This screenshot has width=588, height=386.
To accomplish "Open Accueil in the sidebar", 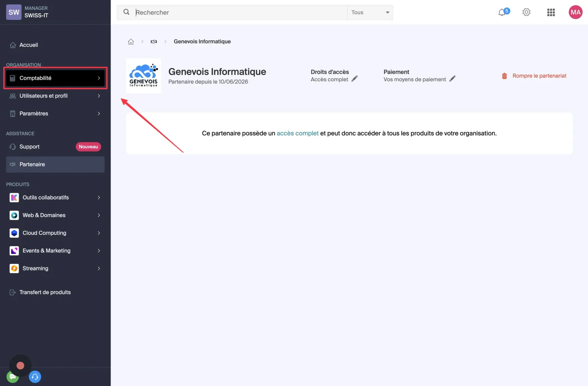I will click(55, 45).
